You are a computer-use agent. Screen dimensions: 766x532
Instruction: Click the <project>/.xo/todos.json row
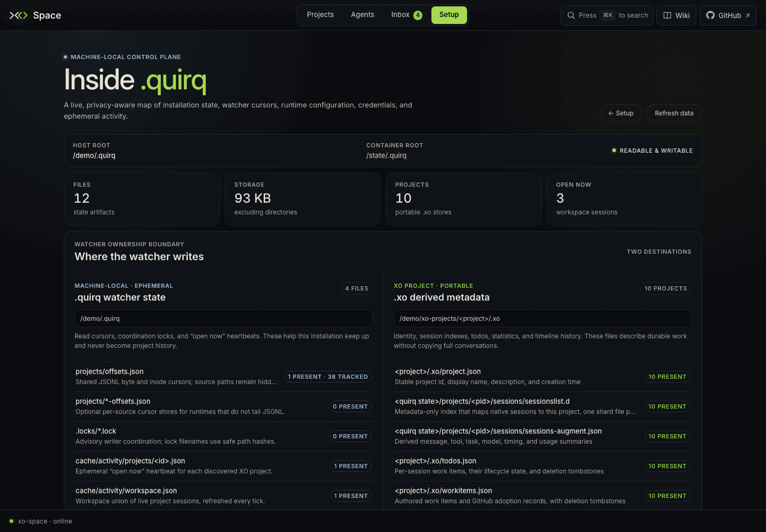543,466
